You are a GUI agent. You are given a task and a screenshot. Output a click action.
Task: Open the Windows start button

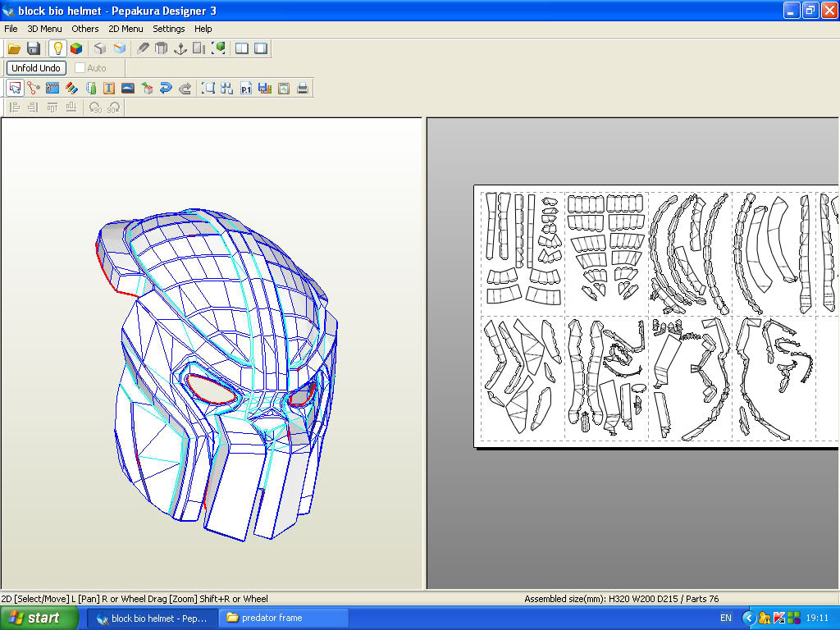(39, 619)
